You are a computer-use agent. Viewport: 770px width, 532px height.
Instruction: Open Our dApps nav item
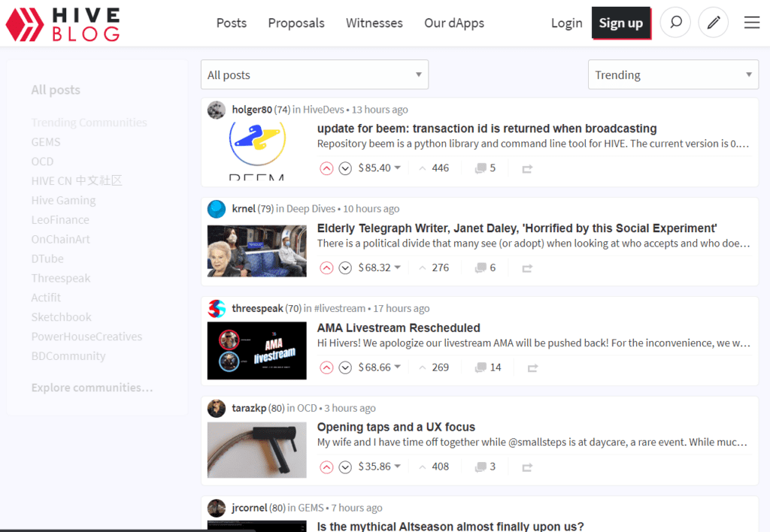pyautogui.click(x=453, y=23)
